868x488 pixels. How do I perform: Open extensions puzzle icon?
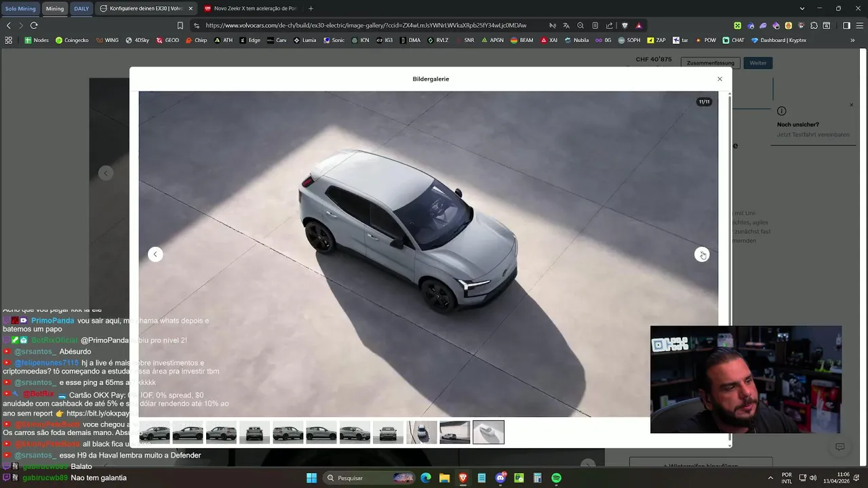[814, 25]
